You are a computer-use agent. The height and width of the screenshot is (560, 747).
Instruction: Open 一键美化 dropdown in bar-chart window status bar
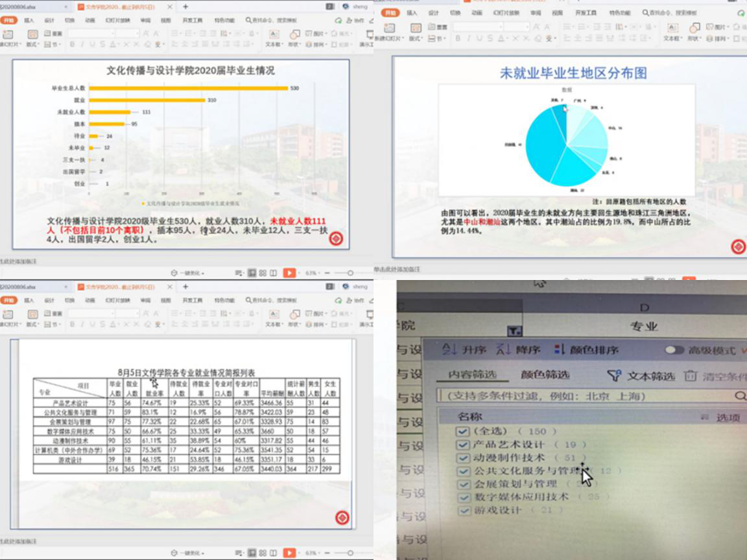[187, 273]
